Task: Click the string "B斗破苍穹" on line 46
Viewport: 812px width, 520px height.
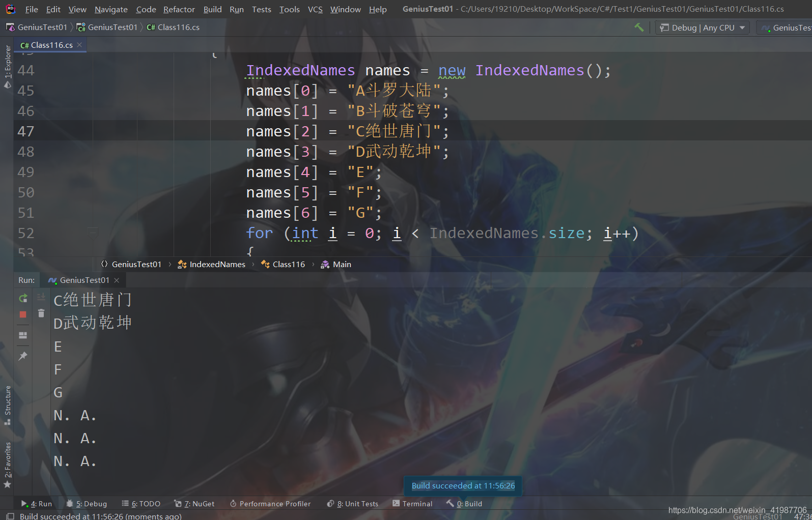Action: [x=394, y=111]
